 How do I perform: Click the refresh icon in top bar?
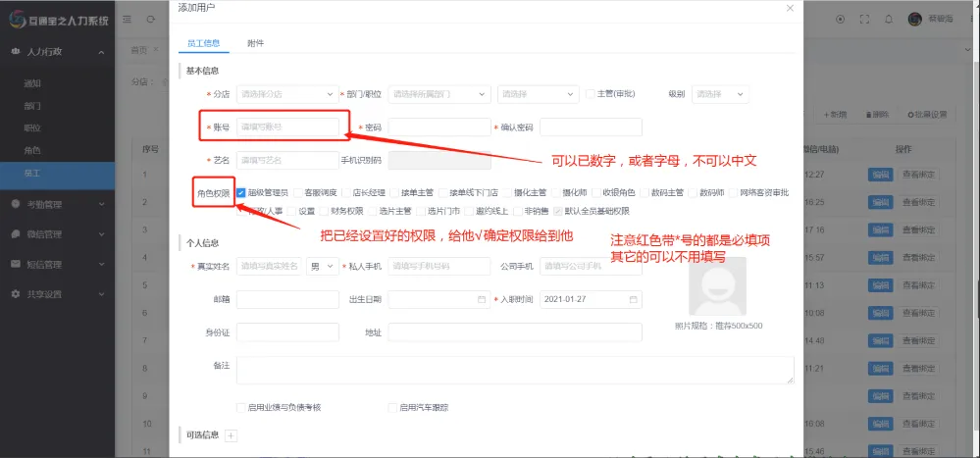pos(150,20)
